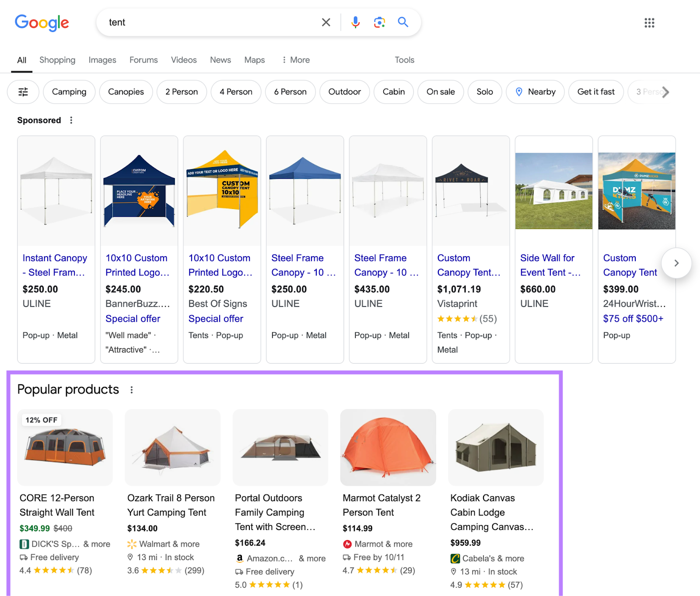
Task: Click the search magnifier icon
Action: coord(402,22)
